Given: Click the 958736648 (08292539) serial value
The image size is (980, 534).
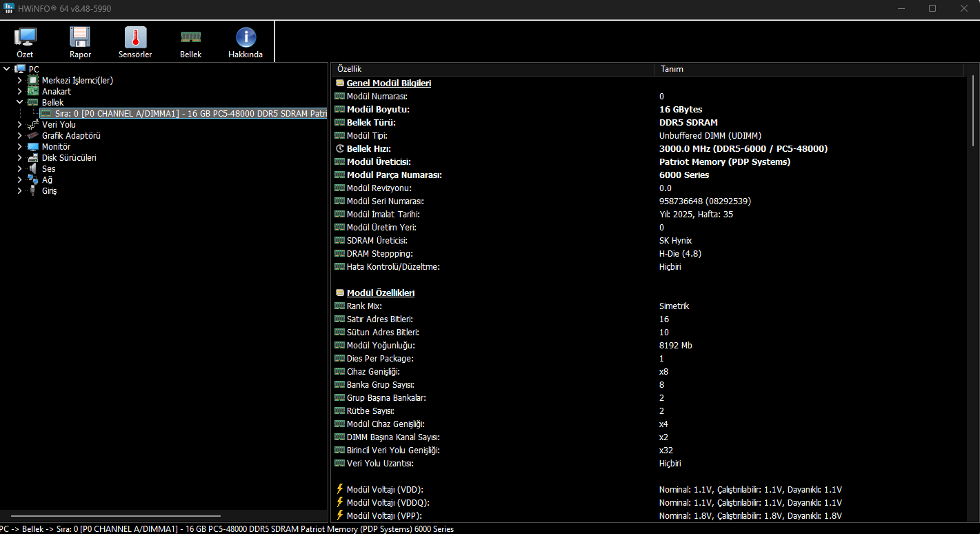Looking at the screenshot, I should pyautogui.click(x=705, y=201).
